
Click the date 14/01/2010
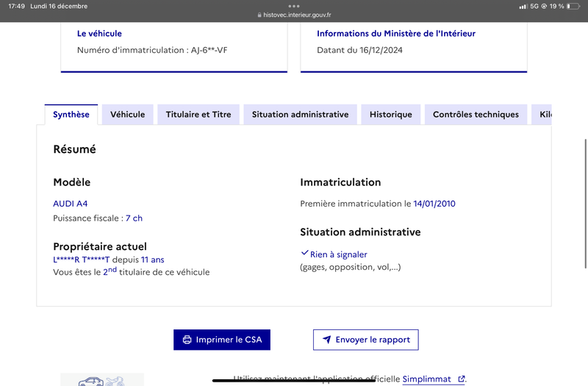tap(434, 204)
